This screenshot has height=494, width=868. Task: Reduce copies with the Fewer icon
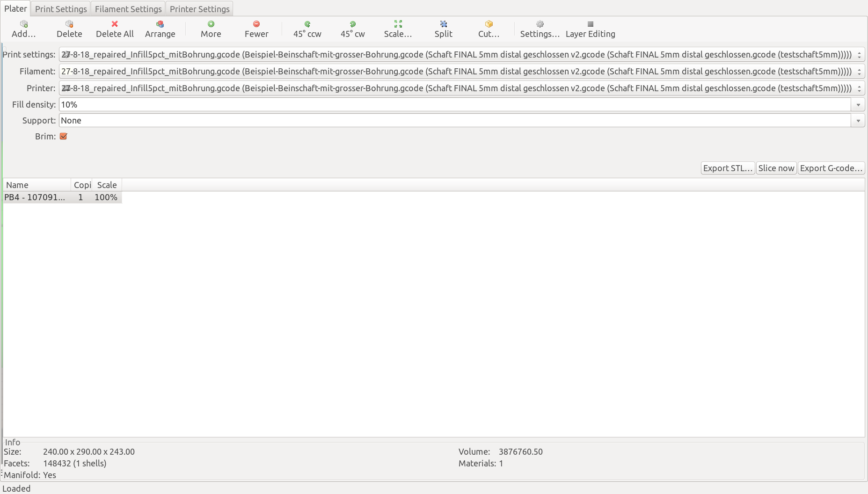tap(256, 24)
